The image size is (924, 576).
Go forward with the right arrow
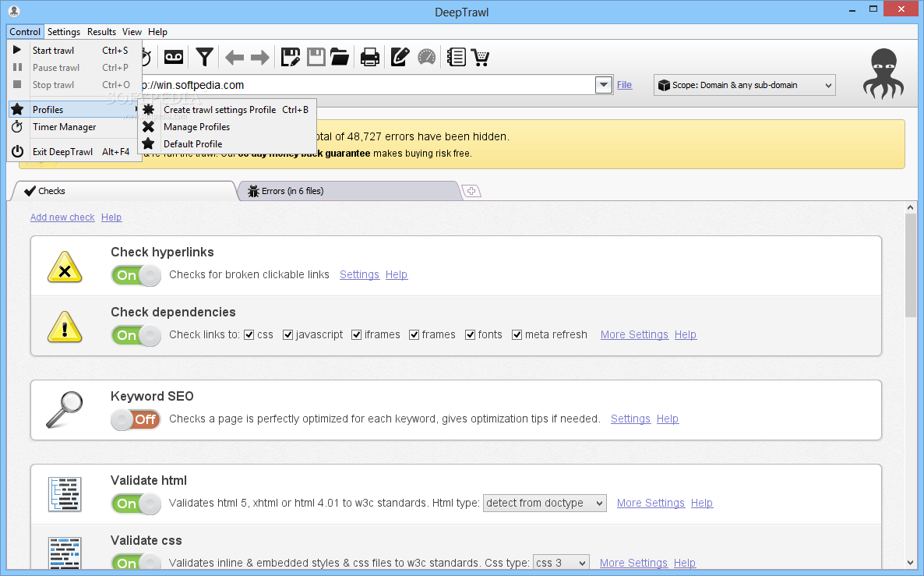pyautogui.click(x=260, y=57)
